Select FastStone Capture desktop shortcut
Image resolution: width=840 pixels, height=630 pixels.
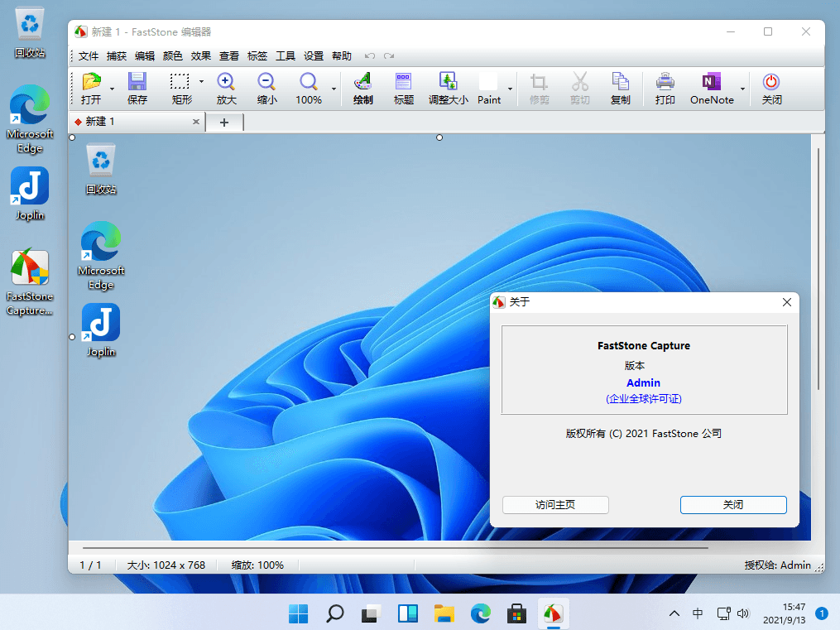click(30, 282)
